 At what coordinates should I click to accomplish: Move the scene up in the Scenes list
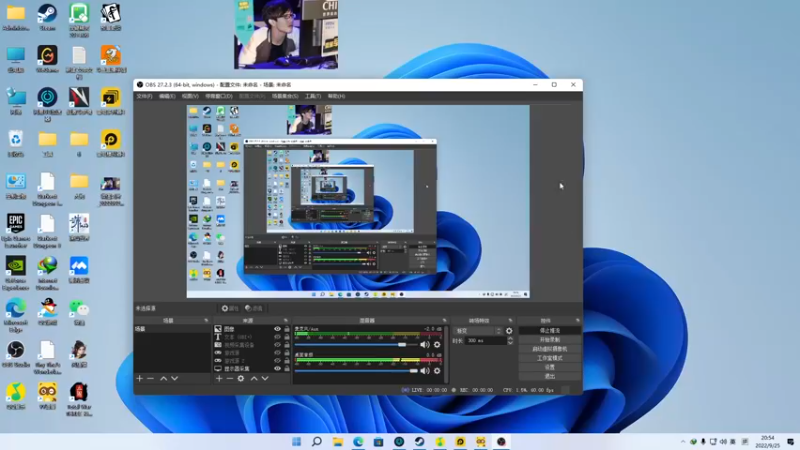[163, 379]
